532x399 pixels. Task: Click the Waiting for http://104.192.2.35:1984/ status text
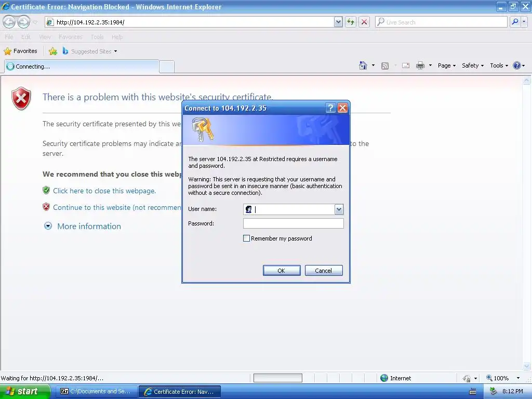pyautogui.click(x=52, y=378)
